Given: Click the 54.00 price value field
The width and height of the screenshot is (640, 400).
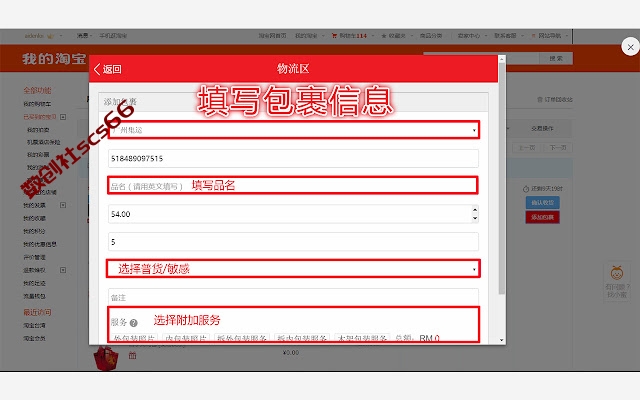Looking at the screenshot, I should click(290, 214).
